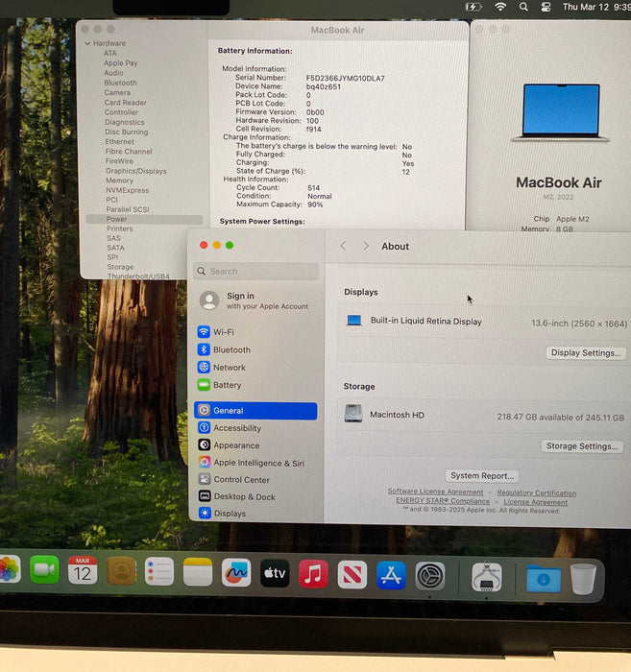
Task: Select Ethernet in System Information sidebar
Action: 120,141
